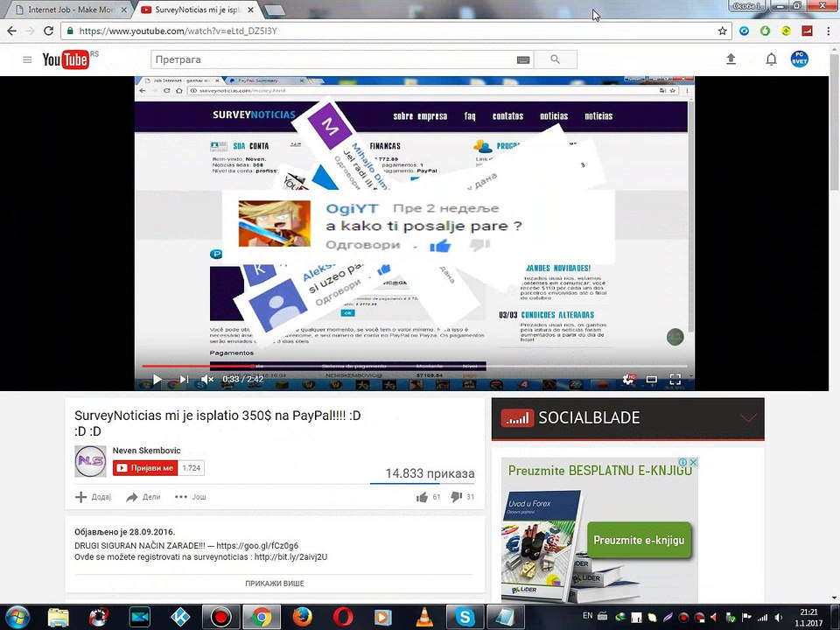Like the video with thumbs up
The width and height of the screenshot is (840, 630).
pyautogui.click(x=422, y=497)
